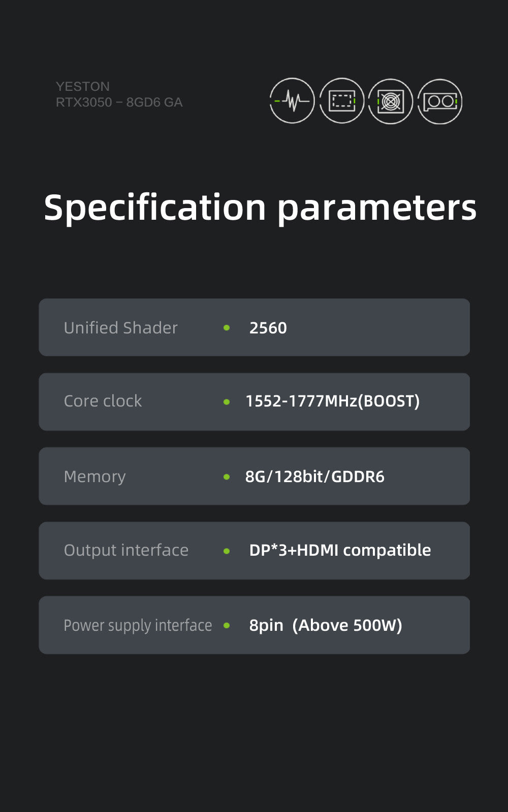Image resolution: width=508 pixels, height=812 pixels.
Task: Select the Core clock label
Action: 103,401
